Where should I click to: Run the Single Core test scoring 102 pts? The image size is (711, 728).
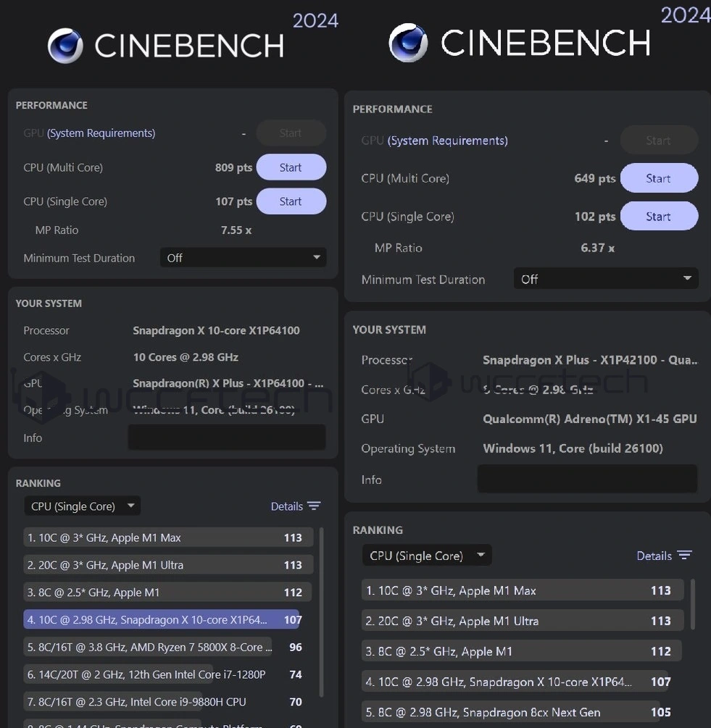click(658, 217)
